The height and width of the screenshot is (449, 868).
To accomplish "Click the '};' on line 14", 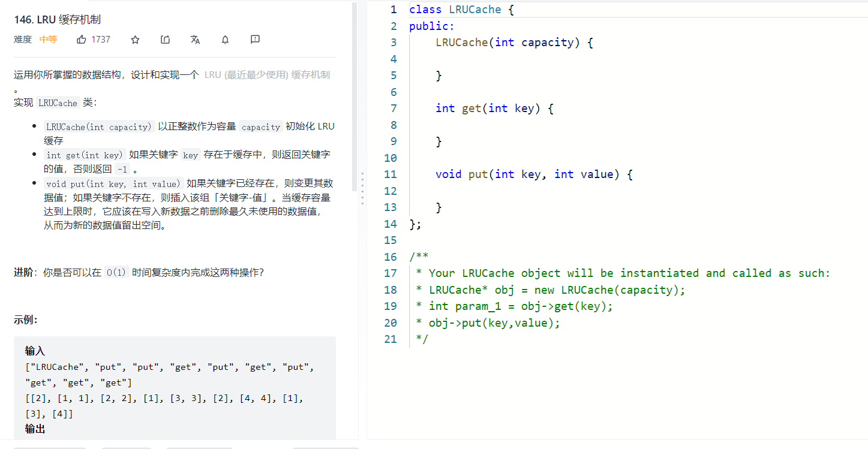I will pyautogui.click(x=415, y=224).
